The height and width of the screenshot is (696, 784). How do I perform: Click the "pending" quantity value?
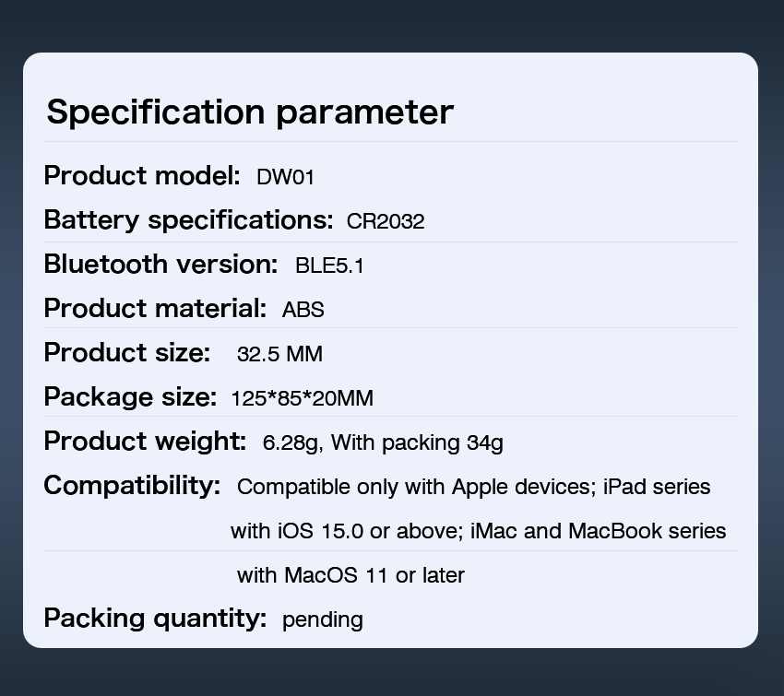(323, 619)
